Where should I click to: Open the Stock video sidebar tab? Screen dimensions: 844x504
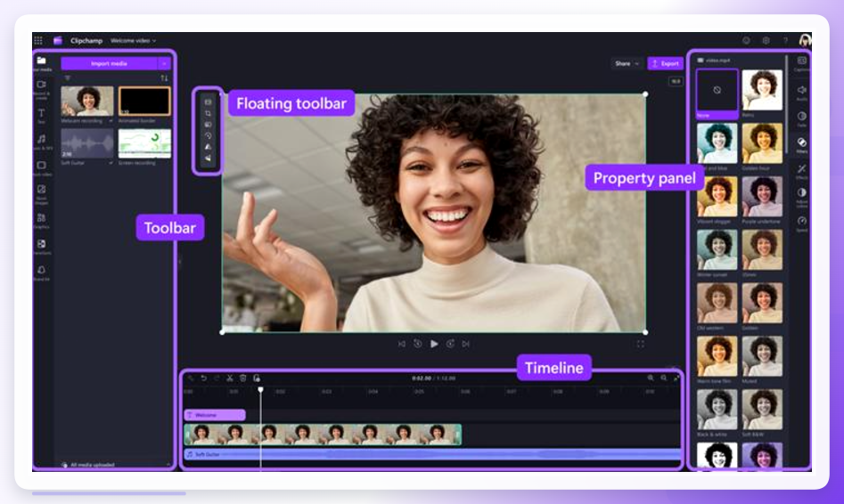pos(42,167)
